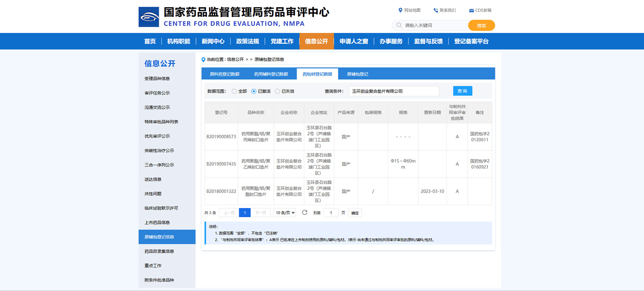The image size is (644, 291).
Task: Open the 办事服务 nav item
Action: tap(391, 41)
